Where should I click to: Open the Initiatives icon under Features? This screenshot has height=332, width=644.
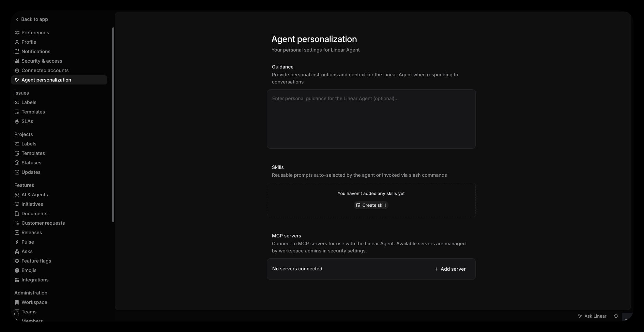17,204
